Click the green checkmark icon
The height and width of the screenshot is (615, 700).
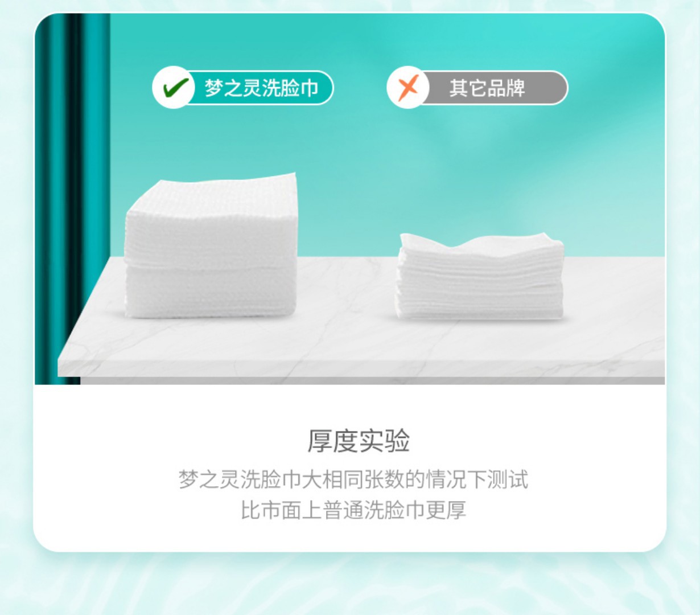tap(175, 88)
